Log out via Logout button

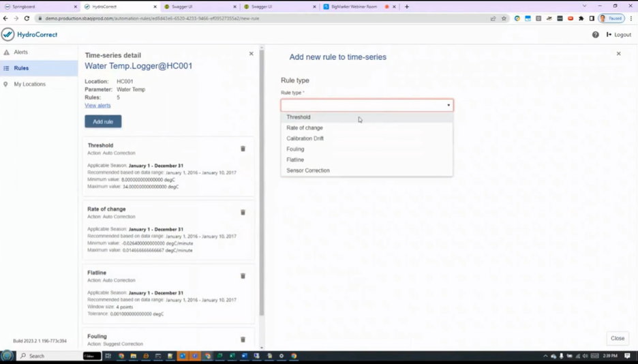pyautogui.click(x=619, y=35)
